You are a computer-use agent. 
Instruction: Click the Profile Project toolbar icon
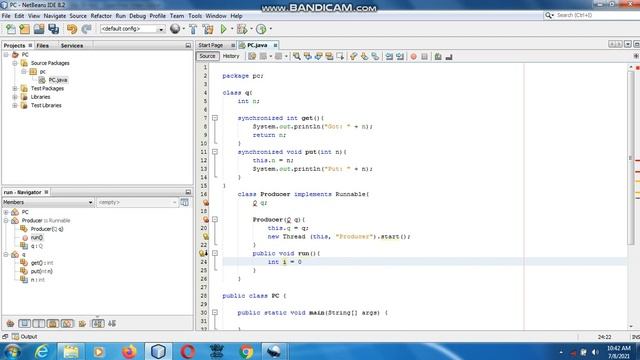[261, 29]
